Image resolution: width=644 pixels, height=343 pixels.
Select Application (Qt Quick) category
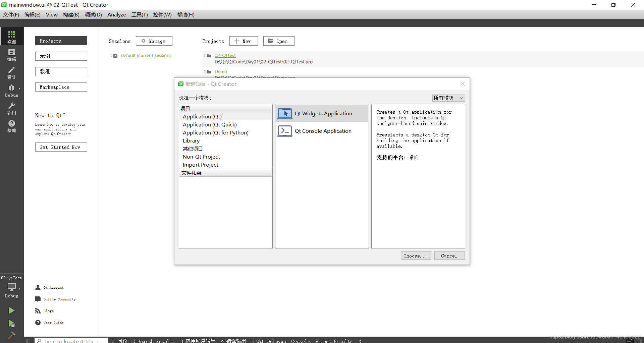pos(225,124)
